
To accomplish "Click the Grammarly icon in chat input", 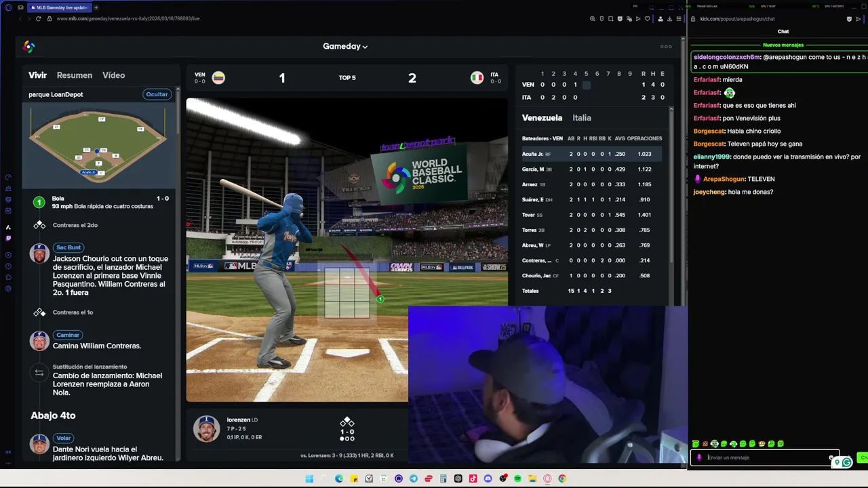I will pyautogui.click(x=847, y=462).
